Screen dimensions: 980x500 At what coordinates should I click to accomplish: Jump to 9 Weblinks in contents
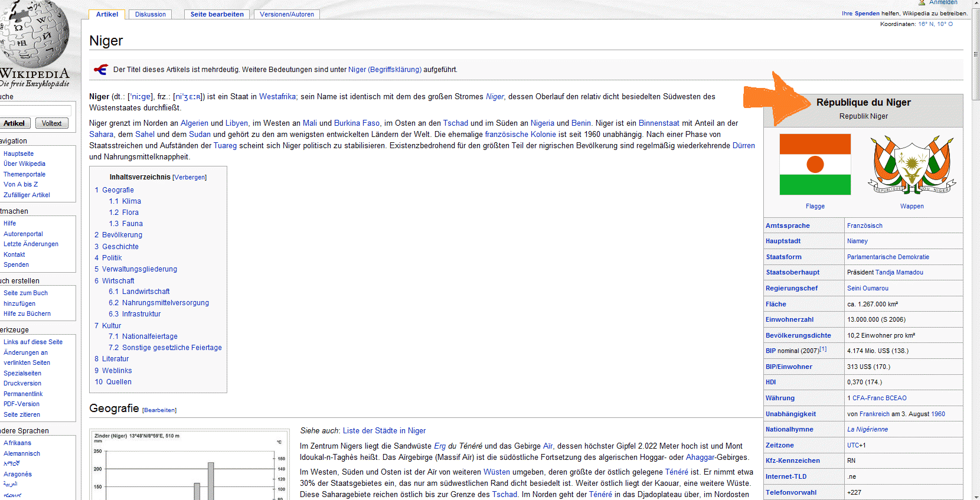[x=113, y=371]
